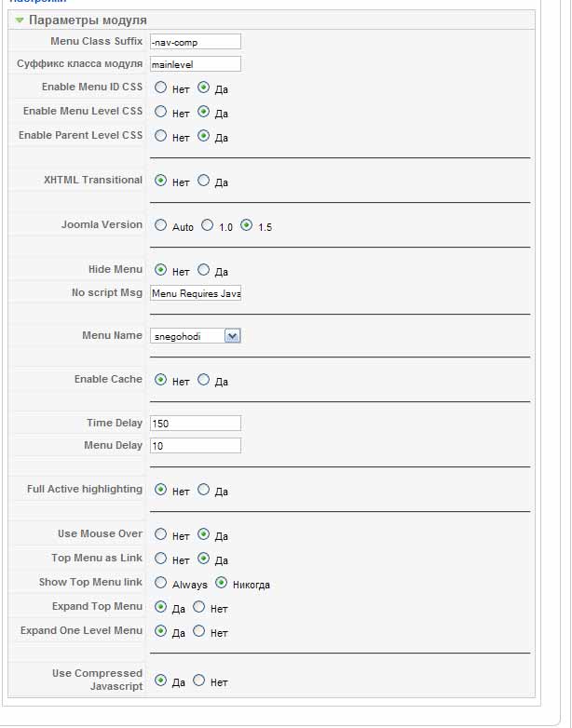Select 1.0 for Joomla Version
Screen dimensions: 572x728
(x=208, y=225)
